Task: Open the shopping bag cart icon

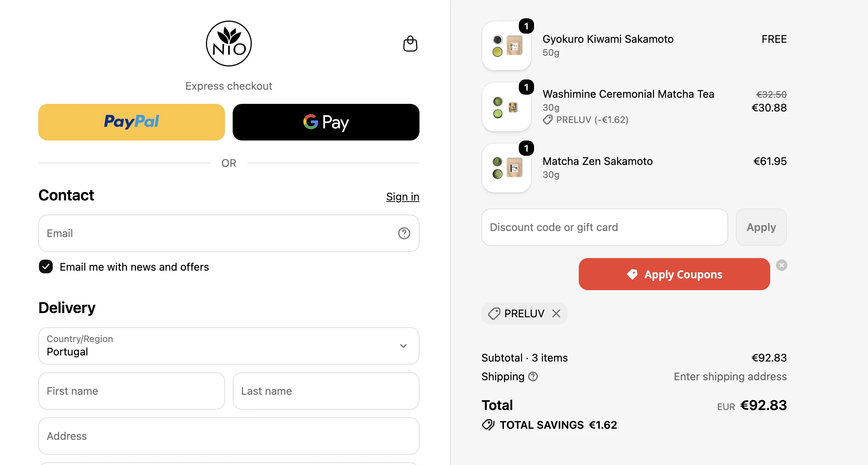Action: click(410, 44)
